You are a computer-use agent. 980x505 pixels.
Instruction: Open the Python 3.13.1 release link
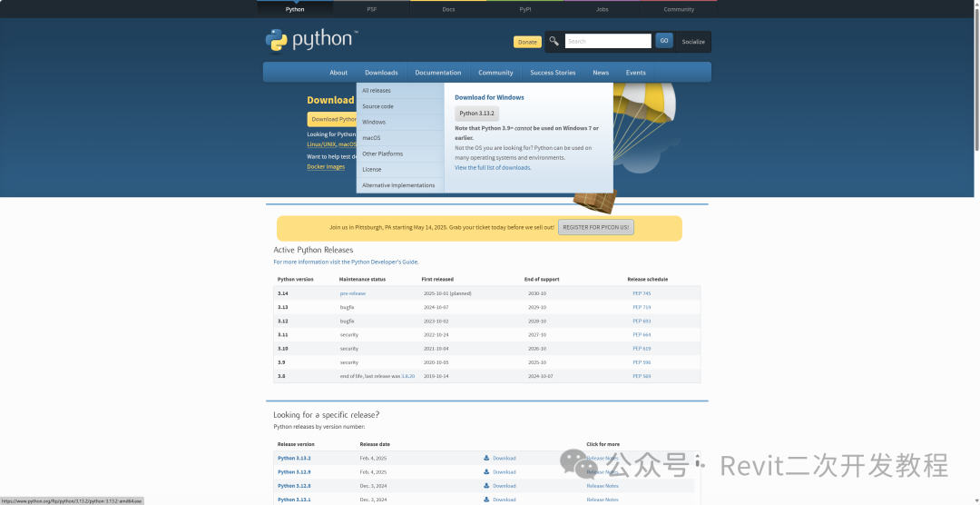(x=294, y=500)
